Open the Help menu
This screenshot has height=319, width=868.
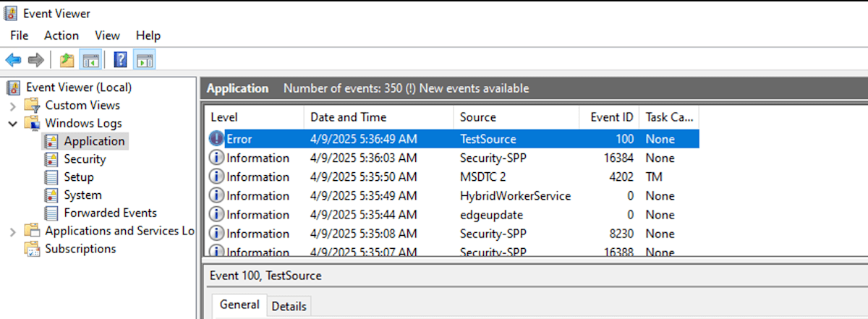pos(148,35)
